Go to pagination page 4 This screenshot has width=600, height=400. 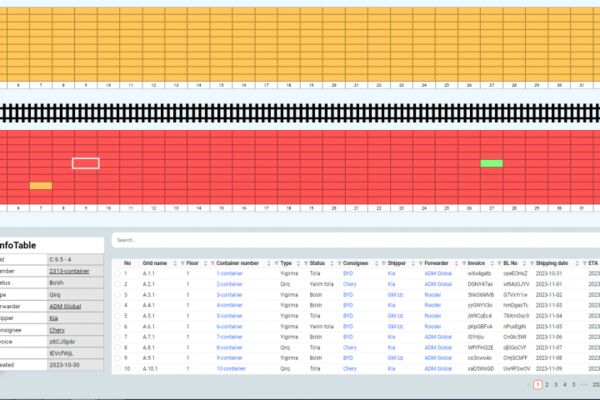(x=565, y=385)
